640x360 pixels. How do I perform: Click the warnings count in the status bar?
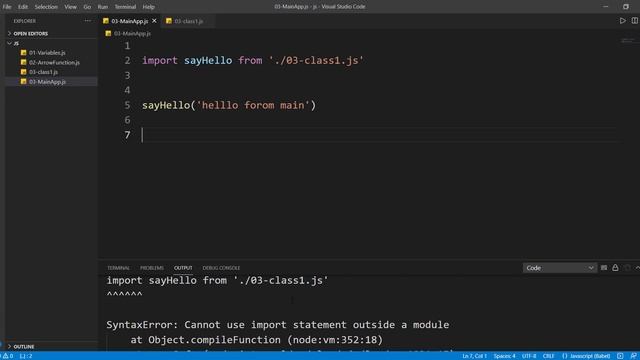coord(9,356)
